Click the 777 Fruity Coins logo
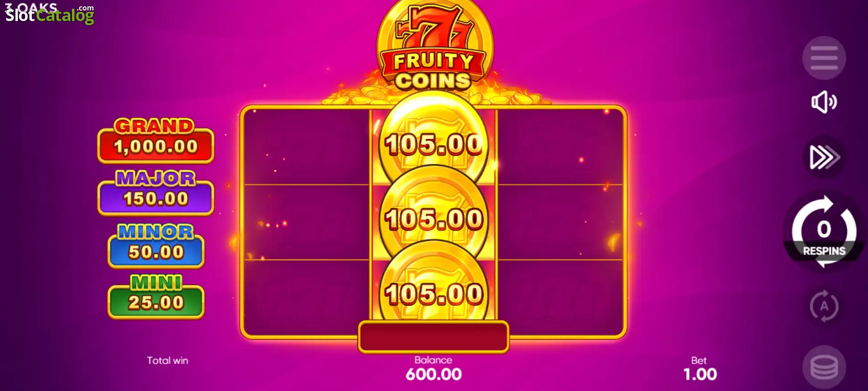This screenshot has width=868, height=391. point(434,47)
